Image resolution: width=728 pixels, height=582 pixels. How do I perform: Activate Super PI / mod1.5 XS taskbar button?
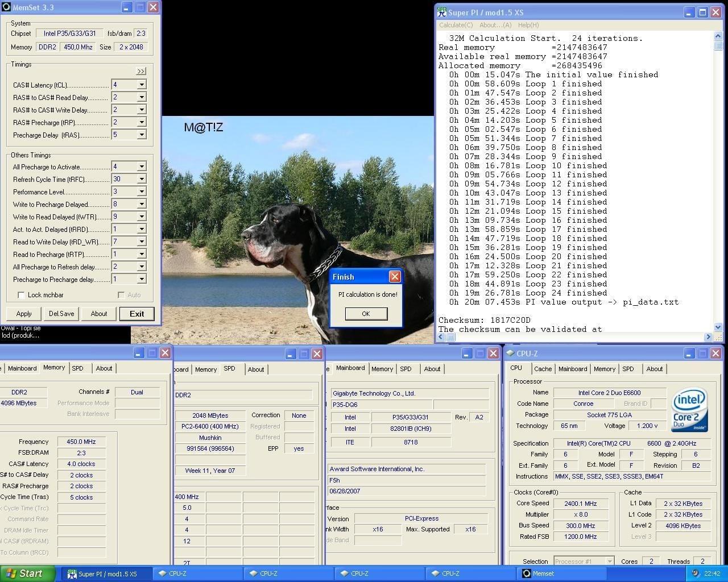pos(106,573)
